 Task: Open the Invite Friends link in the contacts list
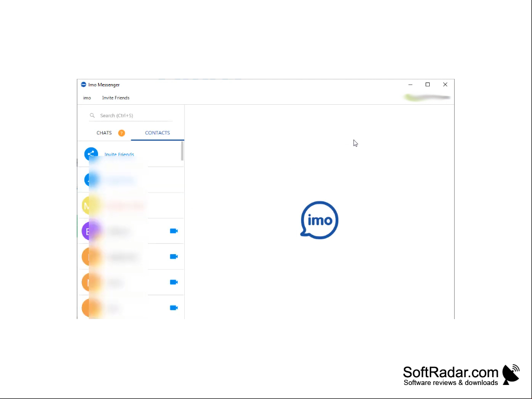119,155
